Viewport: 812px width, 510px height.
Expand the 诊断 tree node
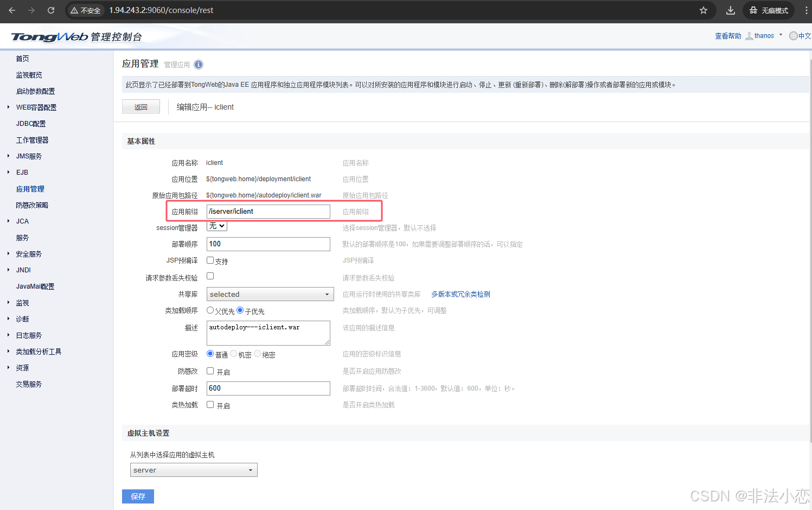coord(9,319)
